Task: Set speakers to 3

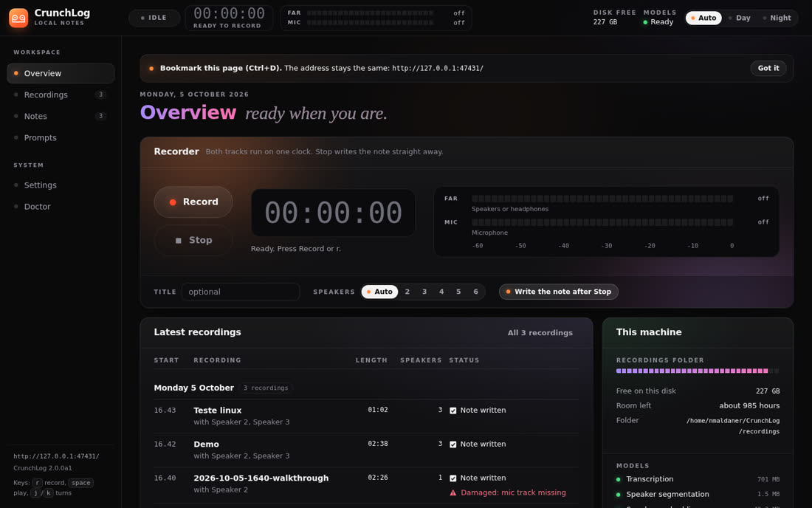Action: click(x=424, y=292)
